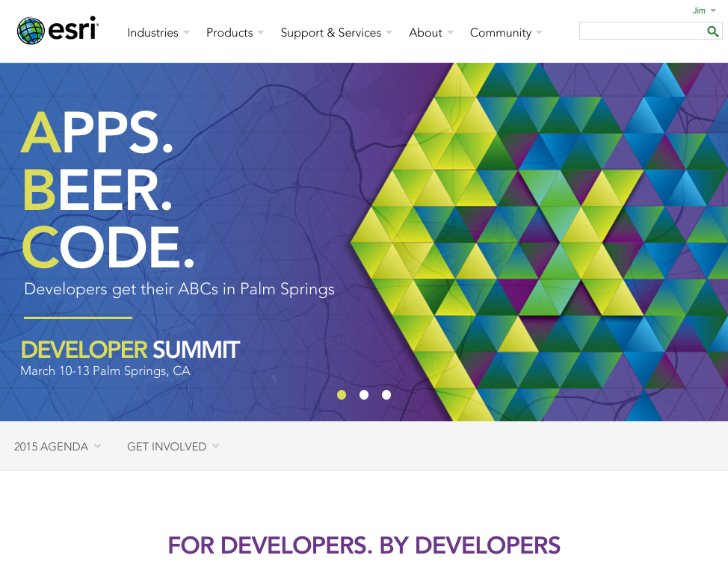Viewport: 728px width, 564px height.
Task: Open the Support & Services menu
Action: coord(336,32)
